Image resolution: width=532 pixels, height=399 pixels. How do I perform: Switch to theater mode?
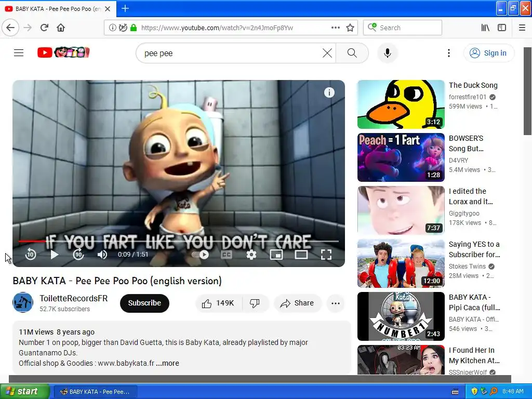[x=301, y=254]
